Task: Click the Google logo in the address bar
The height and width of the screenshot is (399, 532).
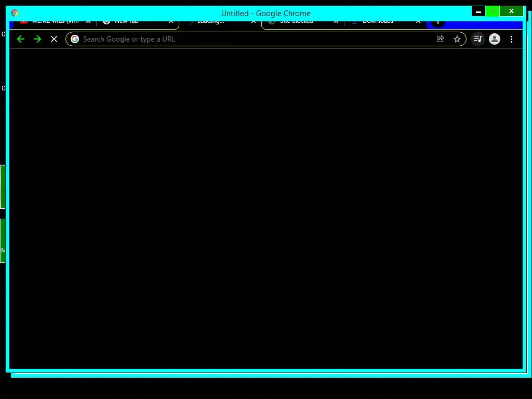Action: pos(75,39)
